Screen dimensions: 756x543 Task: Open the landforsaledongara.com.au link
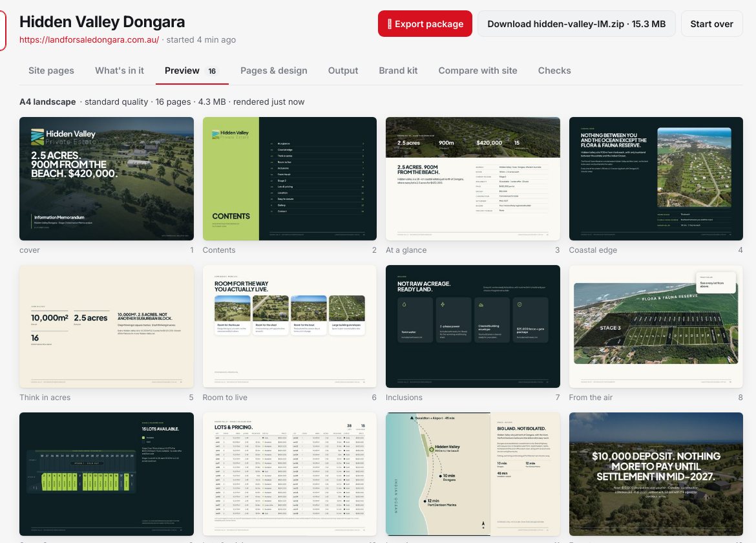(x=89, y=39)
